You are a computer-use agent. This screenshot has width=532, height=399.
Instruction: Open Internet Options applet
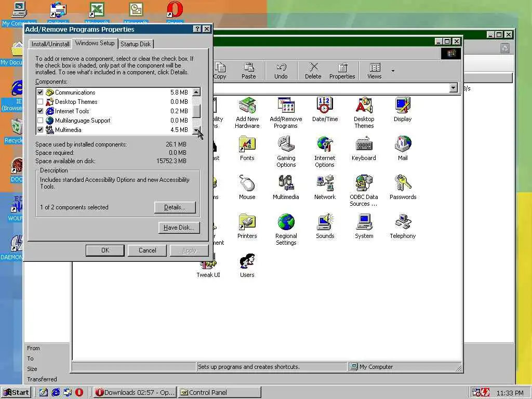coord(325,152)
